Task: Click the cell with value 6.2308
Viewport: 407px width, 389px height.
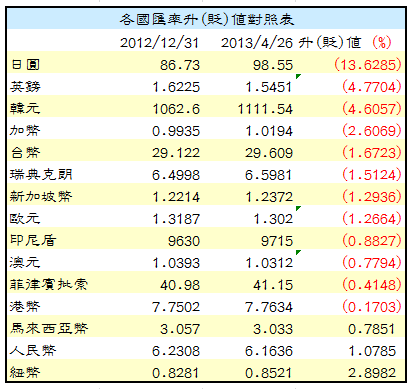Action: click(x=176, y=351)
